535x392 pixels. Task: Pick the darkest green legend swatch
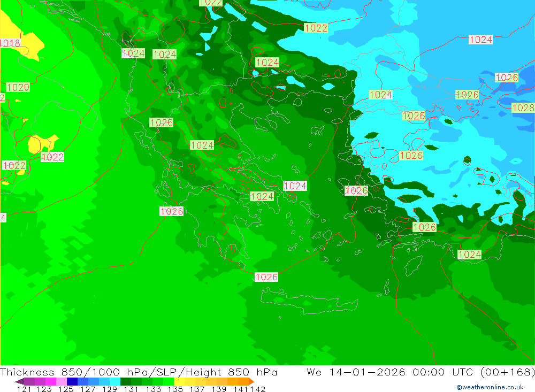(126, 381)
